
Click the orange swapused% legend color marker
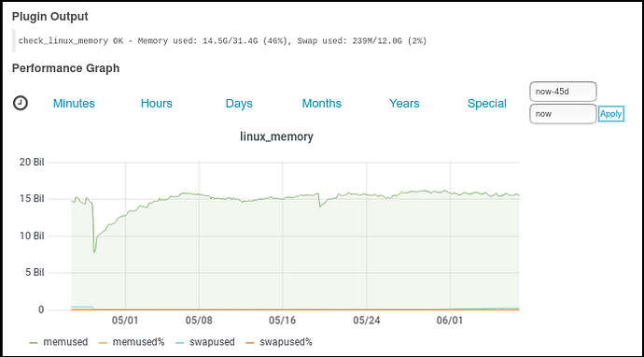click(x=249, y=342)
